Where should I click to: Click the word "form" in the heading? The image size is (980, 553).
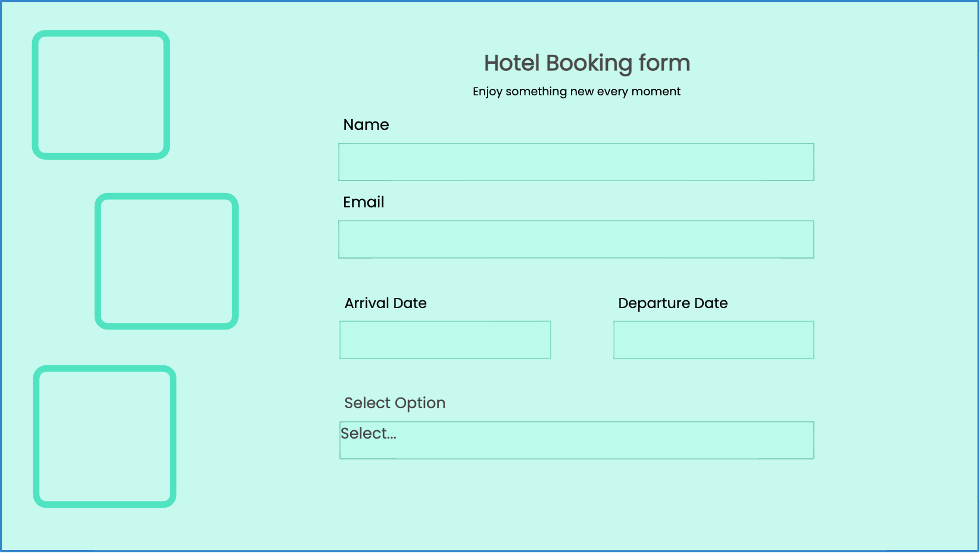664,63
